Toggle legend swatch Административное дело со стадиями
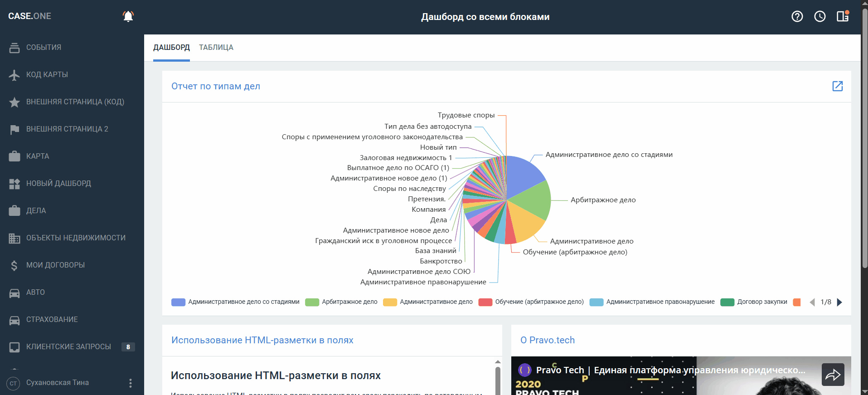This screenshot has width=868, height=395. tap(178, 302)
